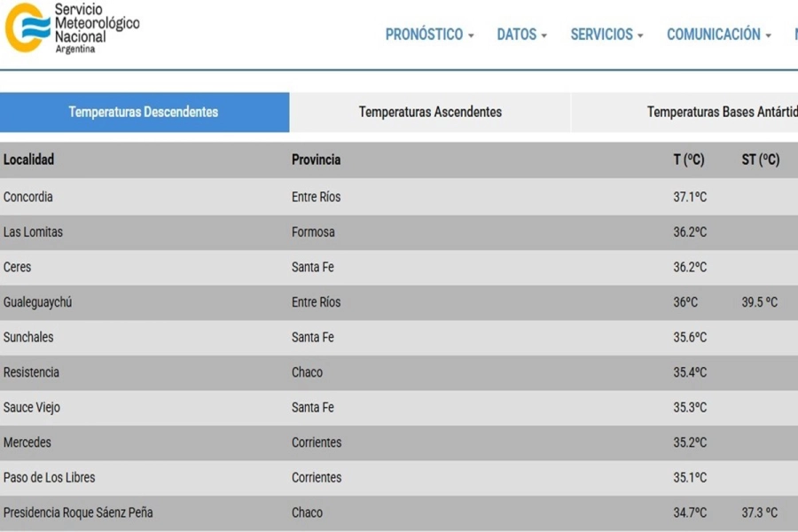
Task: Click the Las Lomitas locality entry
Action: pos(33,232)
